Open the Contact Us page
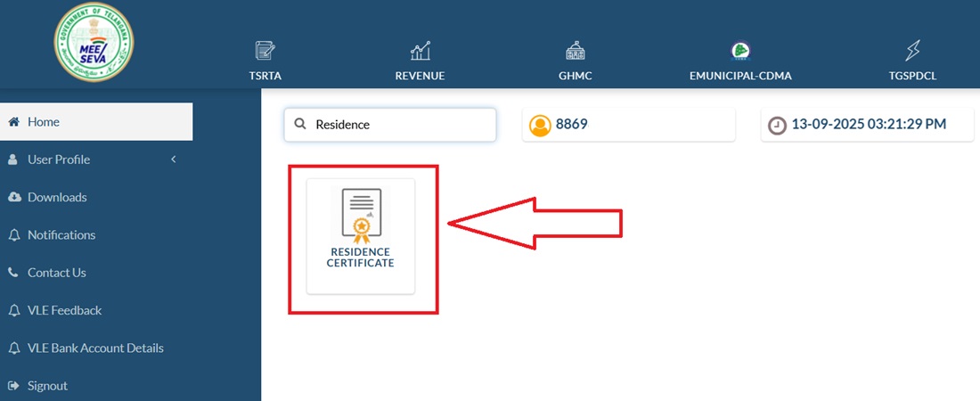Screen dimensions: 980x401 coord(56,273)
